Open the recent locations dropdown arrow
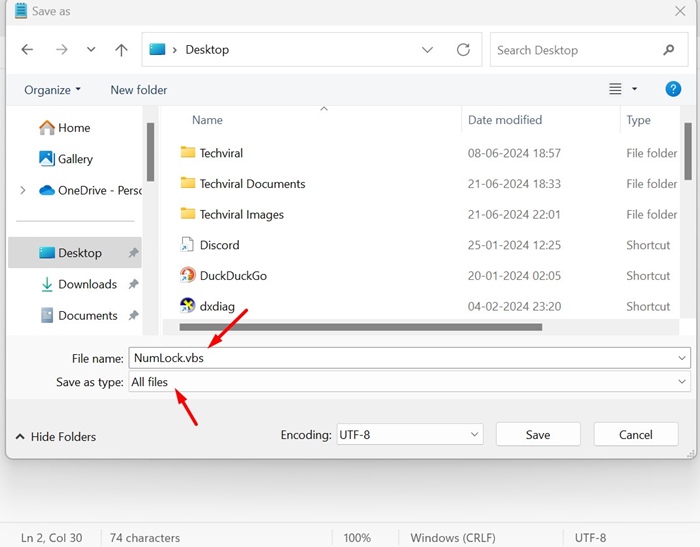 coord(91,50)
